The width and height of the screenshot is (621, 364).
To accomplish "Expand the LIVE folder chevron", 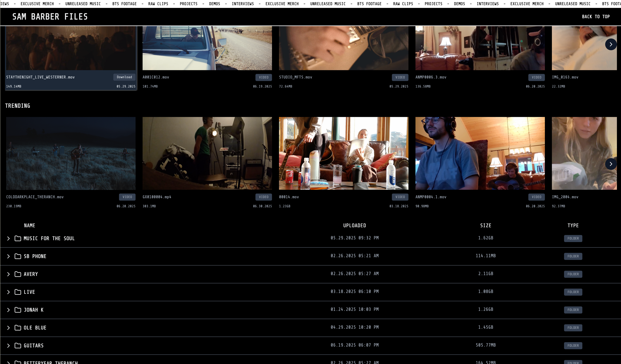I will point(8,292).
